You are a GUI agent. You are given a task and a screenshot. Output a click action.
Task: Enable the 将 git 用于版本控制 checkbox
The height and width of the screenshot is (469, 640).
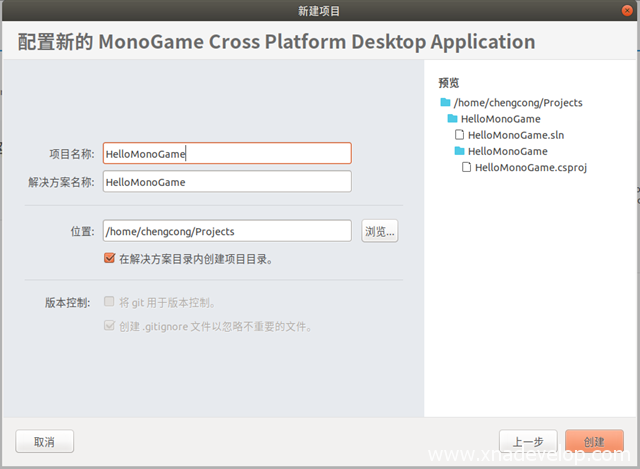(x=110, y=302)
